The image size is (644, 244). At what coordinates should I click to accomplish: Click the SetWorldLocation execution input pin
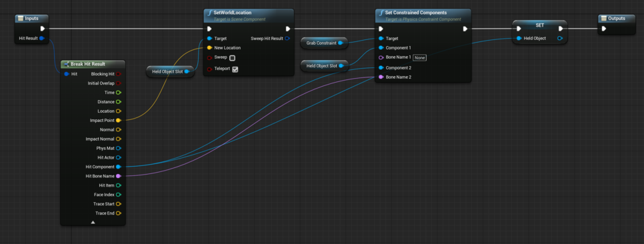coord(209,29)
